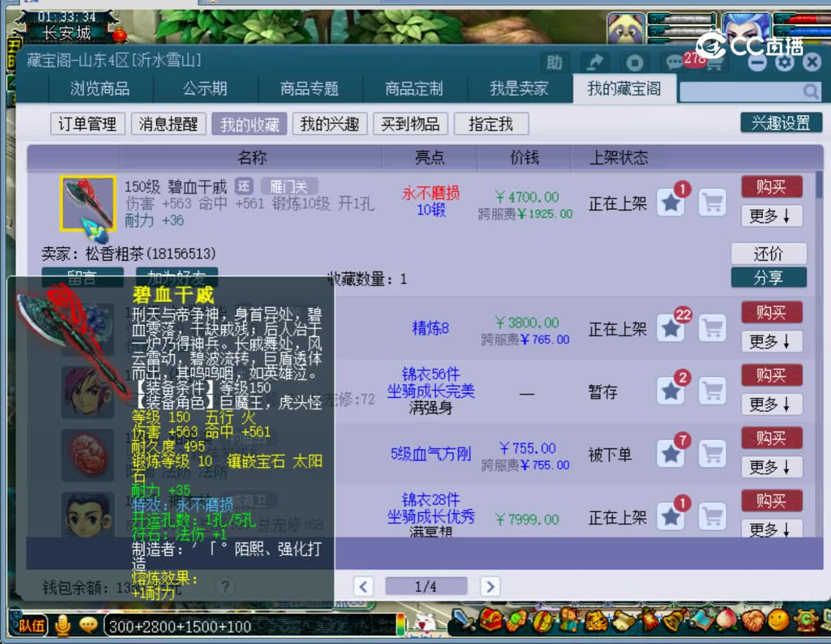Open 兴趣设置 button
This screenshot has height=644, width=831.
tap(781, 123)
